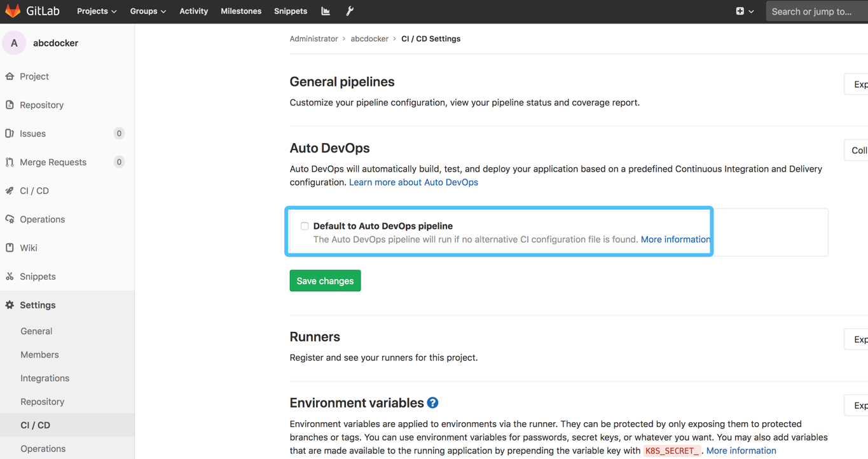Click the Environment variables heading
This screenshot has height=459, width=868.
point(357,403)
